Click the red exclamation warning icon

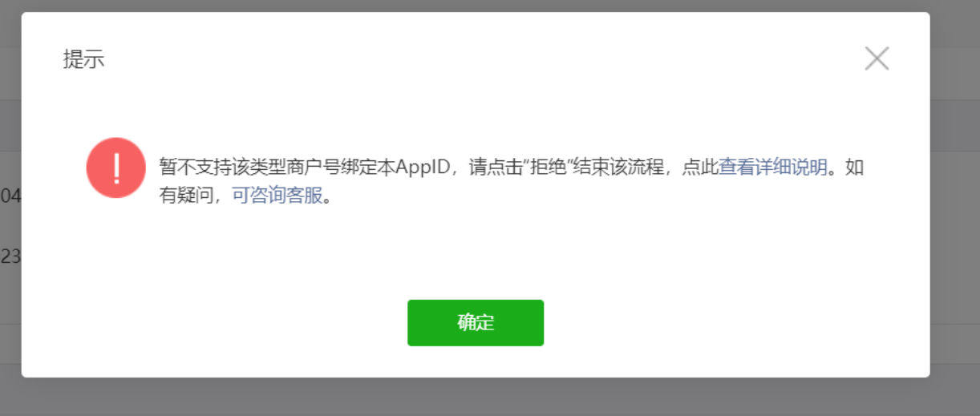click(116, 168)
